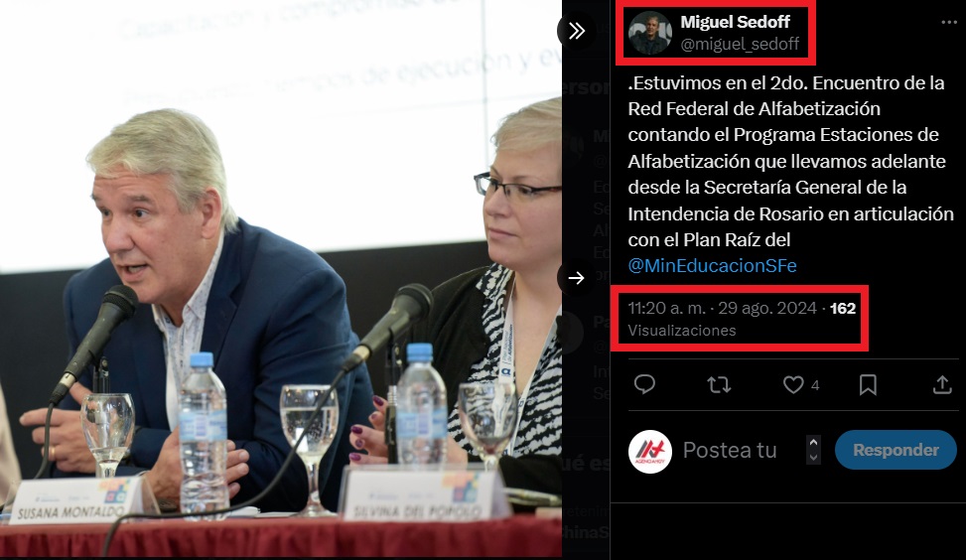
Task: Click the Miguel Sedoff display name
Action: [735, 22]
